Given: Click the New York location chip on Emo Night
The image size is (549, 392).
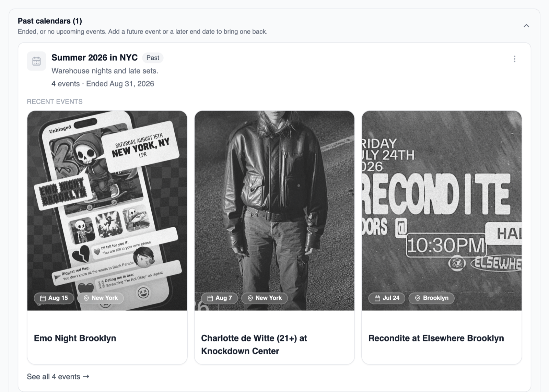Looking at the screenshot, I should click(x=101, y=298).
